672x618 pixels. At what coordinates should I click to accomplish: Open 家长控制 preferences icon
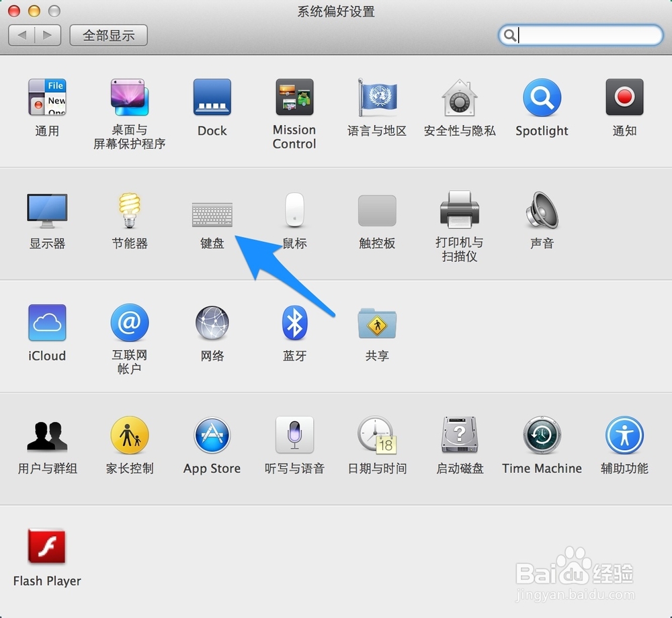coord(130,435)
